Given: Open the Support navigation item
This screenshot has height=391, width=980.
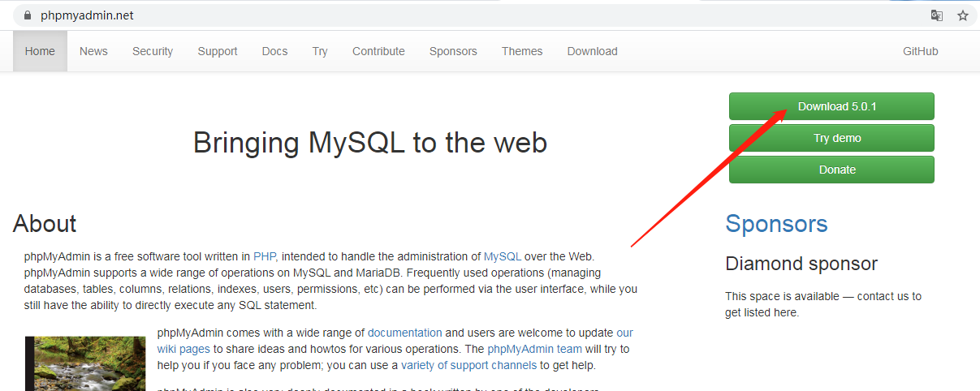Looking at the screenshot, I should [x=218, y=51].
